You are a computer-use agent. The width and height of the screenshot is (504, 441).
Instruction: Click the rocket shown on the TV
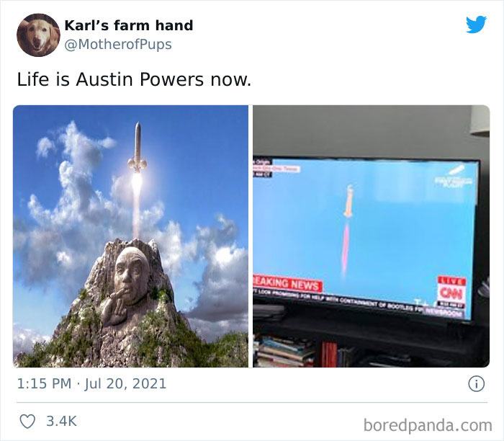tap(348, 201)
